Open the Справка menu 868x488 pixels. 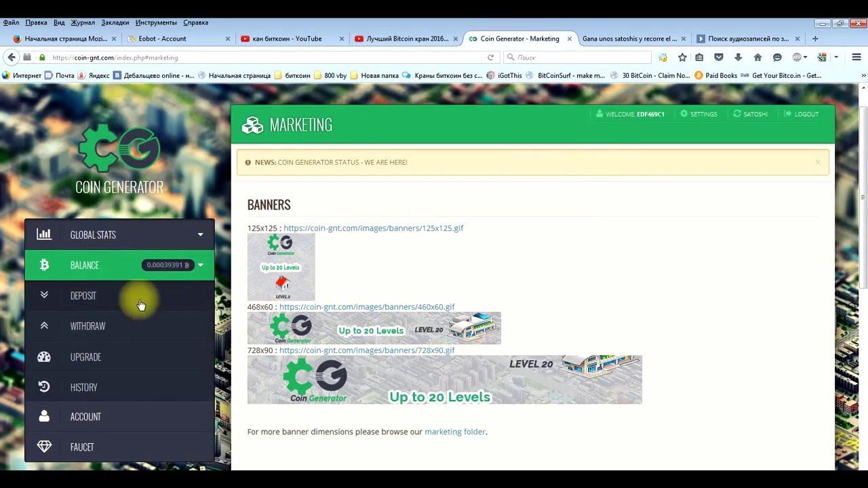click(x=195, y=22)
